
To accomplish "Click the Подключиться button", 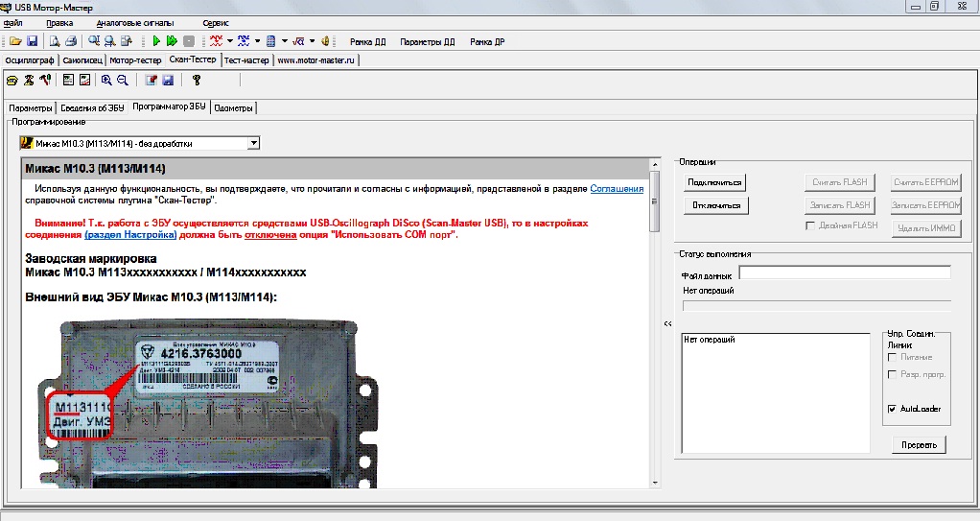I will [x=714, y=181].
